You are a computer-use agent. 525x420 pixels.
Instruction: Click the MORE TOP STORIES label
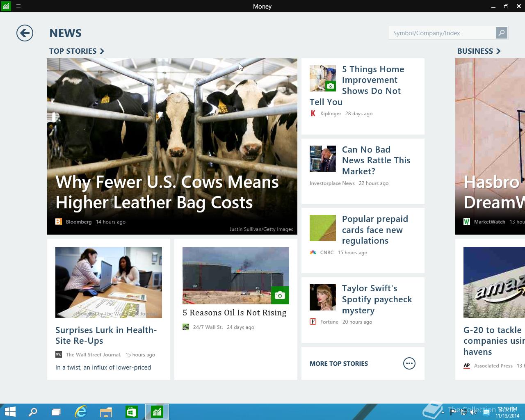click(339, 363)
